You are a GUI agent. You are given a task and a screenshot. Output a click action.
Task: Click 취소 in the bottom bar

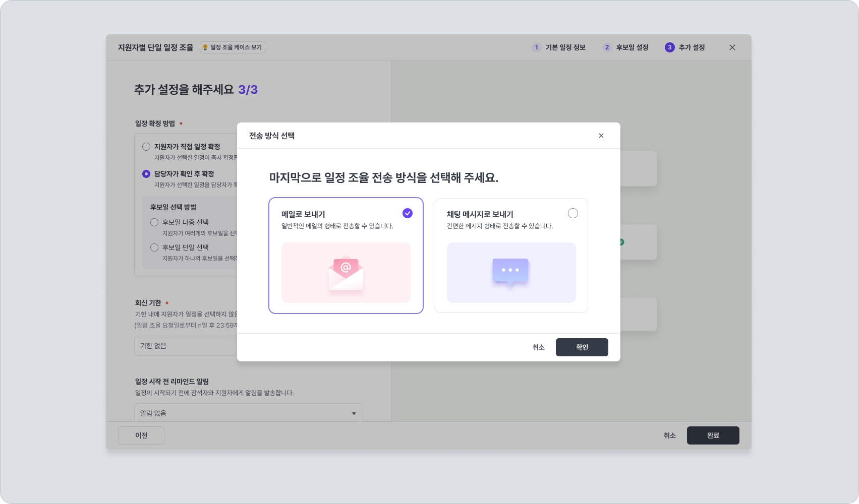[x=669, y=435]
